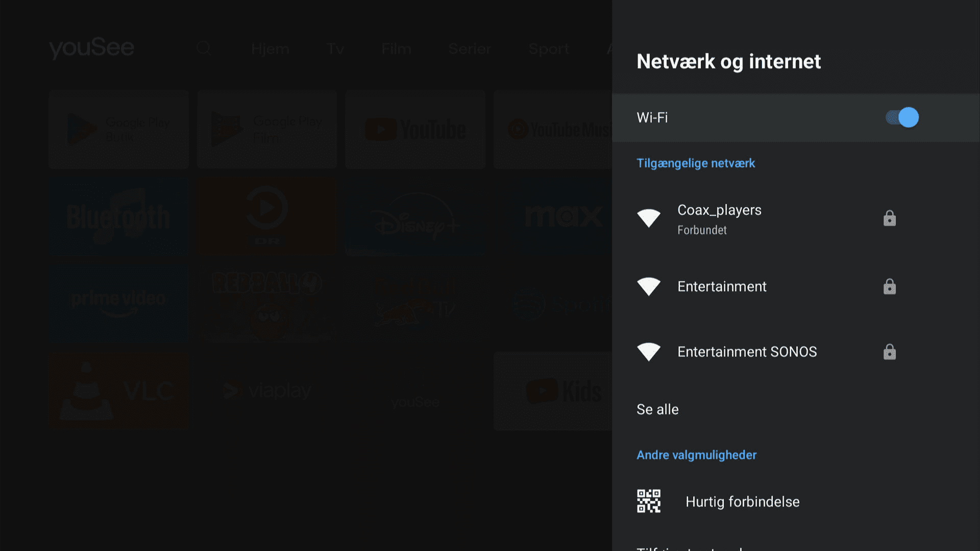Launch the Disney+ app tile
Screen dimensions: 980x551
click(415, 217)
